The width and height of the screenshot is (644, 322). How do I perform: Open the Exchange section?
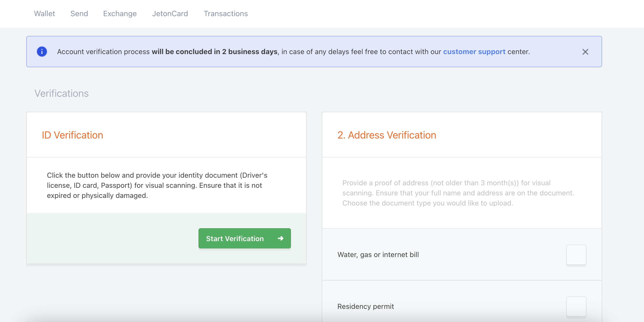pos(120,14)
